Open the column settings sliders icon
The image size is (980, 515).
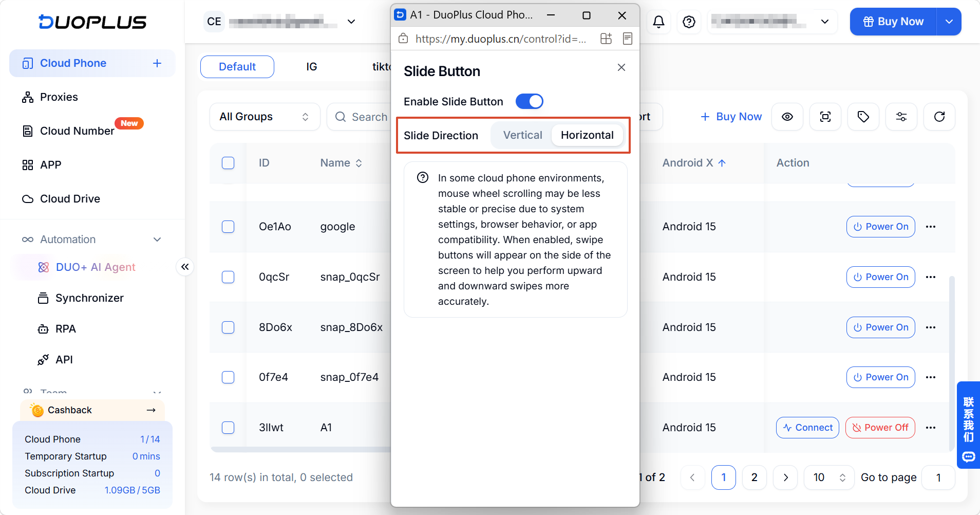pos(901,117)
